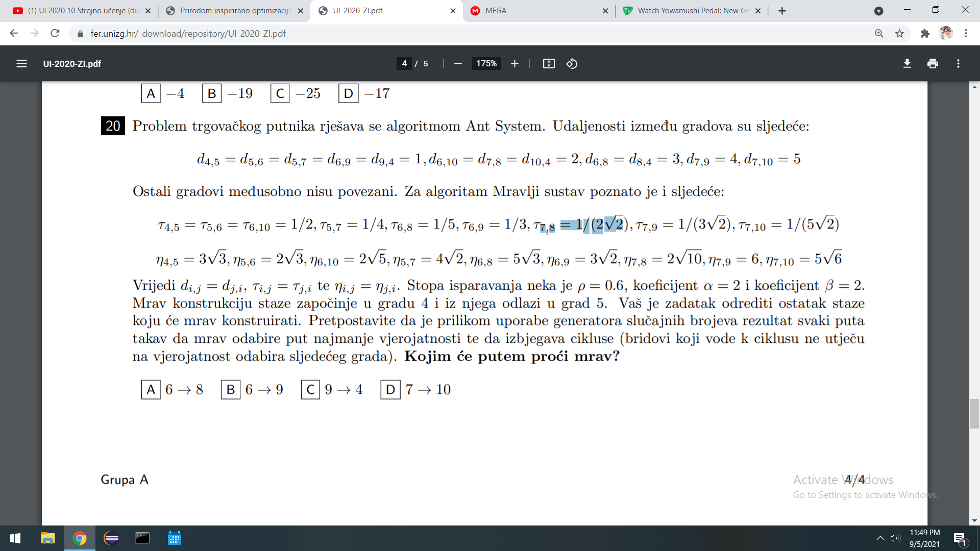Open the terminal window from the taskbar

142,538
